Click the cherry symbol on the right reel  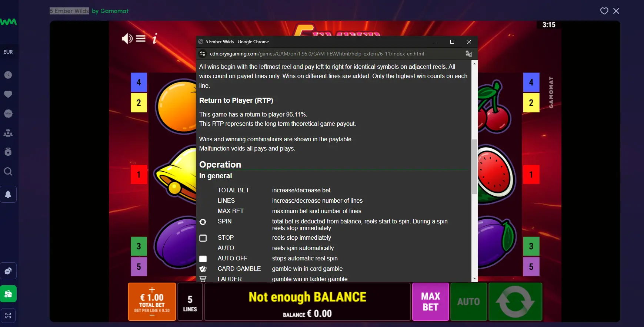point(494,107)
